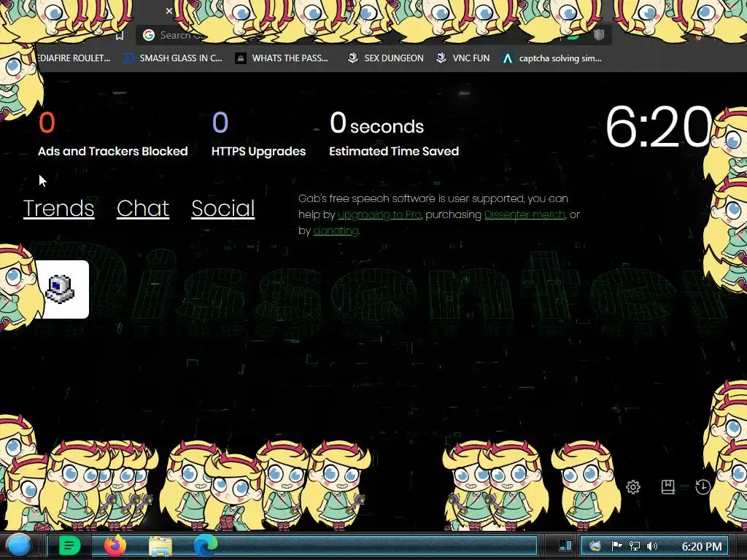Open the shield icon in the toolbar

pyautogui.click(x=599, y=35)
